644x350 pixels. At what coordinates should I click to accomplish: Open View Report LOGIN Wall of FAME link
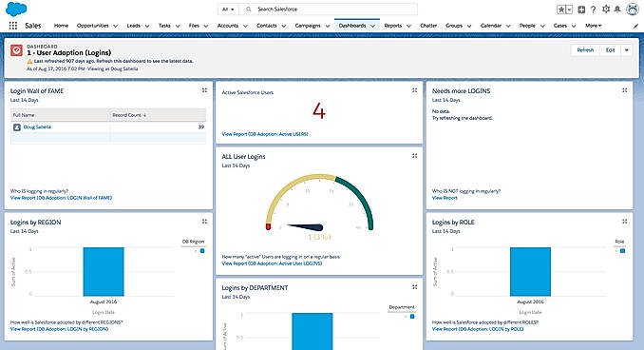tap(61, 198)
